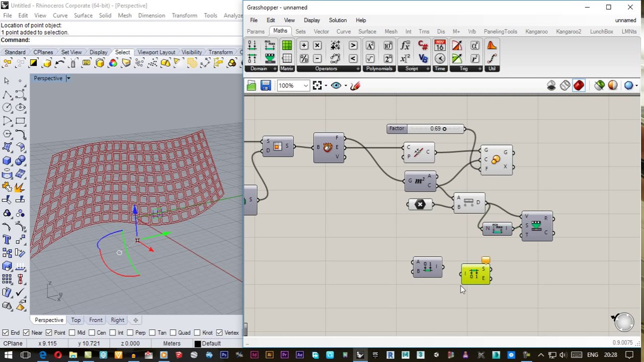Image resolution: width=644 pixels, height=362 pixels.
Task: Open the Zoom Extents options arrow
Action: [x=326, y=86]
